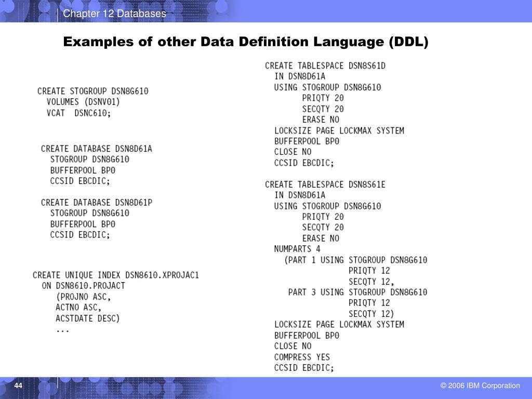
Task: Click the line 'CREATE DATABASE DSN8D61A'
Action: point(97,149)
